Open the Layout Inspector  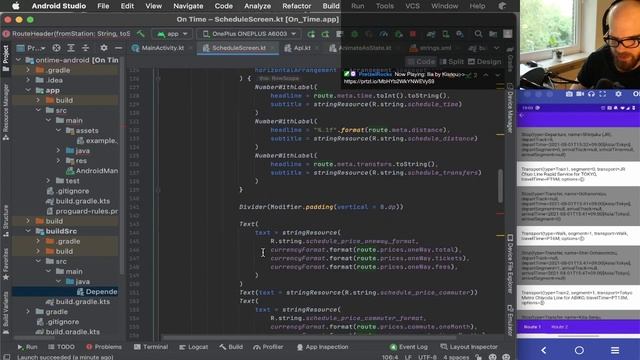[x=469, y=347]
